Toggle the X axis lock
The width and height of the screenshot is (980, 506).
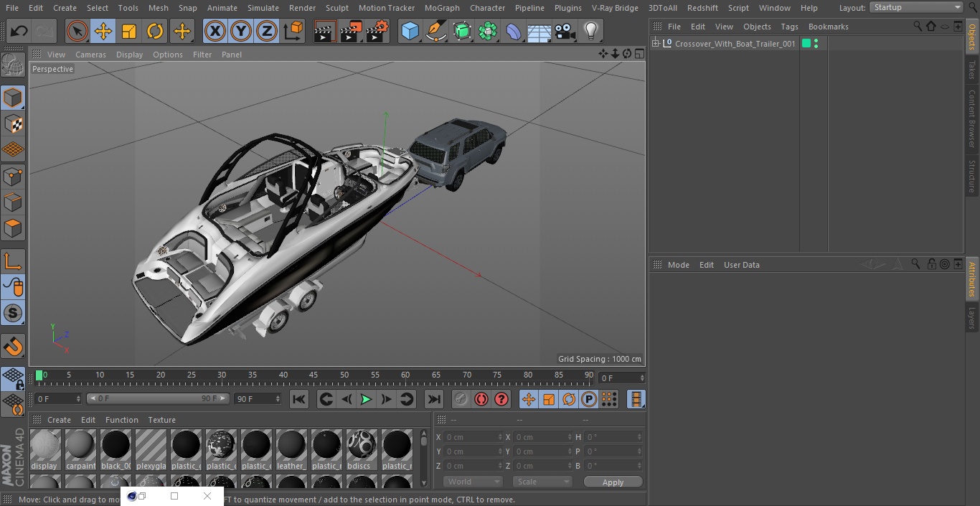(215, 31)
